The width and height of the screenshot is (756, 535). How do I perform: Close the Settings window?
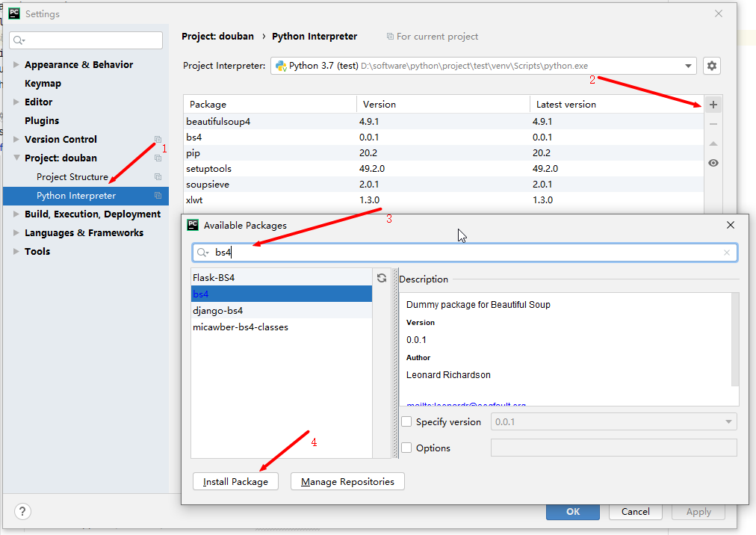pos(719,13)
